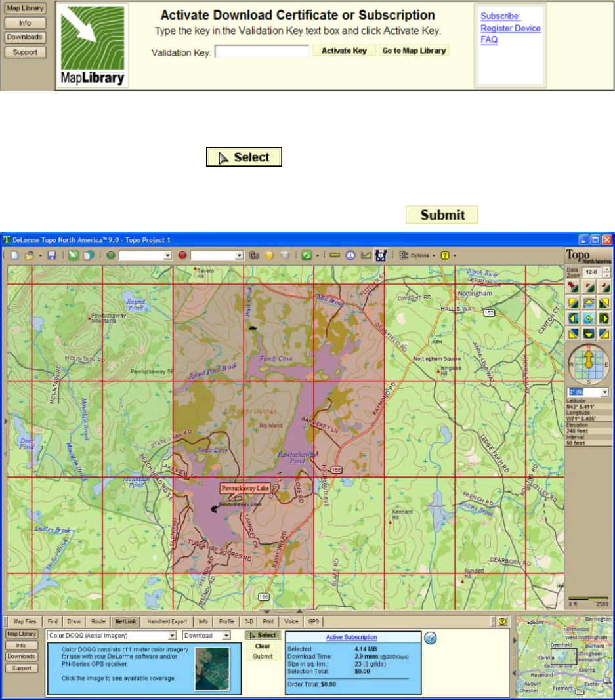
Task: Switch to the Map Files tab
Action: pos(25,621)
